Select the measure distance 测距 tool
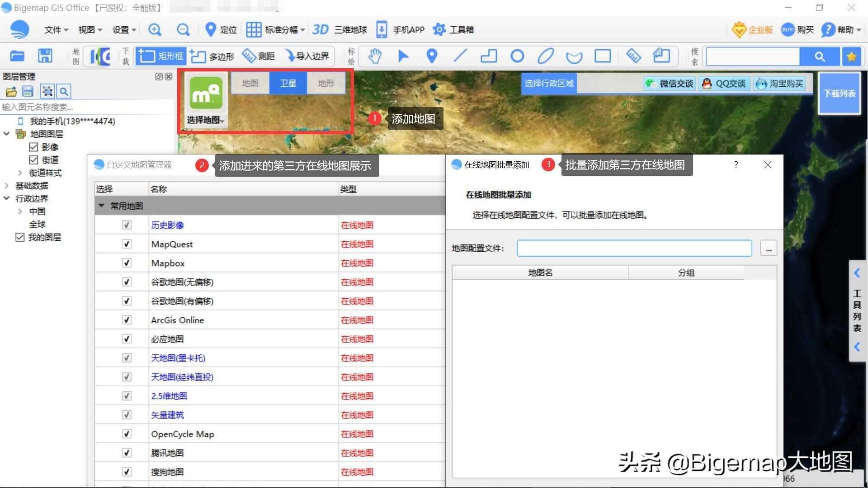 (x=259, y=56)
